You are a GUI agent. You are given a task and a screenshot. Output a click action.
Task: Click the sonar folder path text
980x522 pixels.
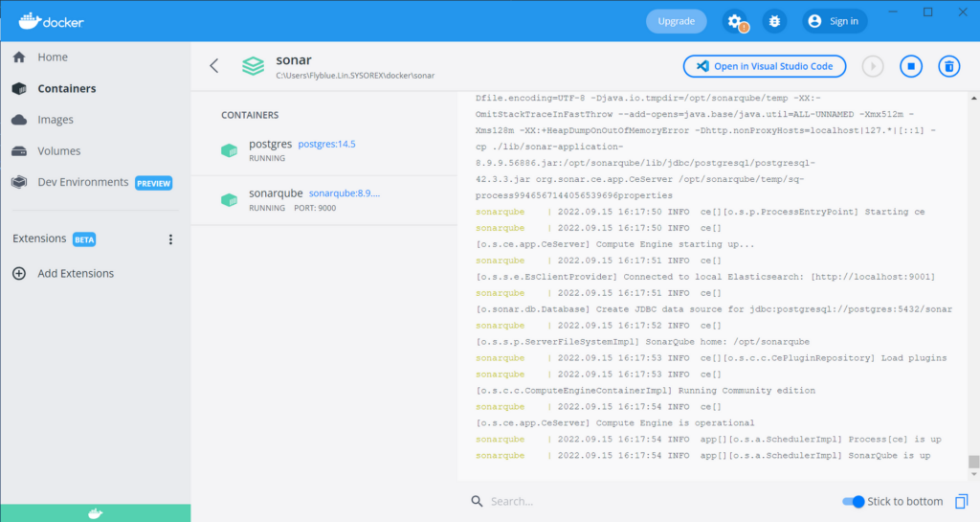(x=355, y=76)
